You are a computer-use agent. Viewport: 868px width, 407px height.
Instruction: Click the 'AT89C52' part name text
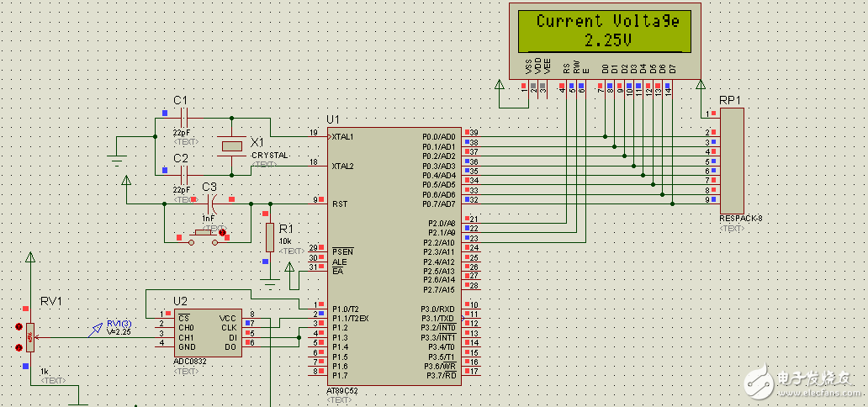pos(342,391)
